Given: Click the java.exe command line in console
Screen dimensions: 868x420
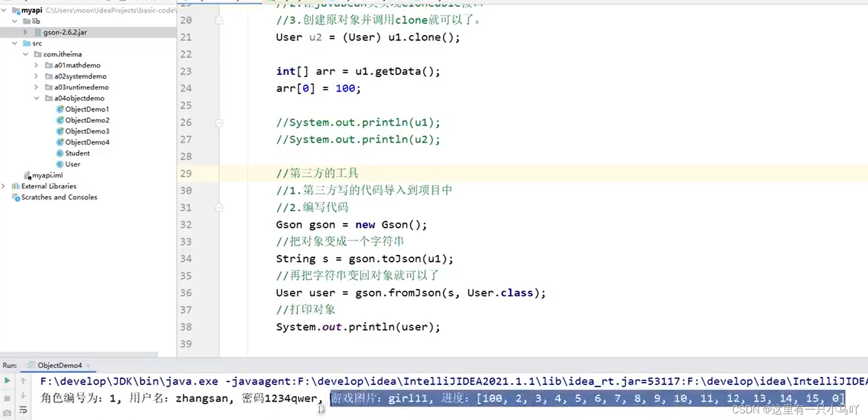Looking at the screenshot, I should coord(454,381).
